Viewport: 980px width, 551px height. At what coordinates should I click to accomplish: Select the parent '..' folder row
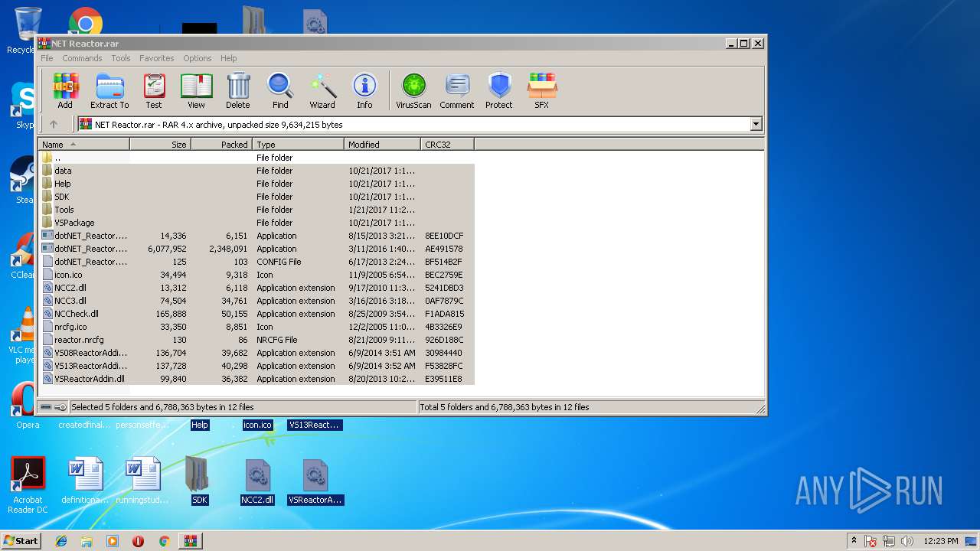tap(256, 158)
